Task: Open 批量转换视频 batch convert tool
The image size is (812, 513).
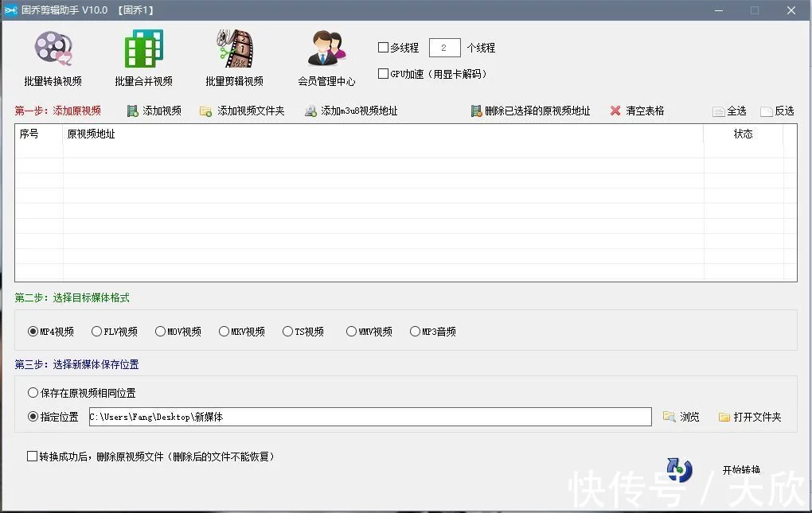Action: [x=53, y=58]
